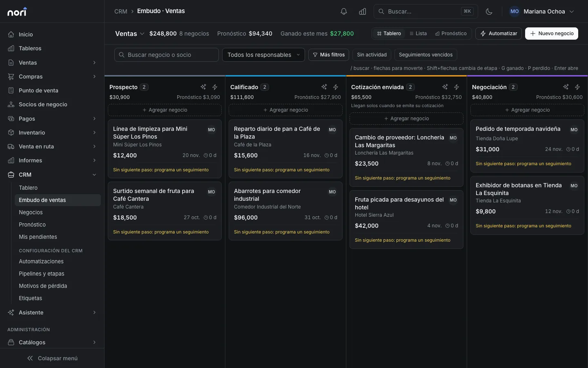Focus the Buscar negocio o socio field

point(167,55)
